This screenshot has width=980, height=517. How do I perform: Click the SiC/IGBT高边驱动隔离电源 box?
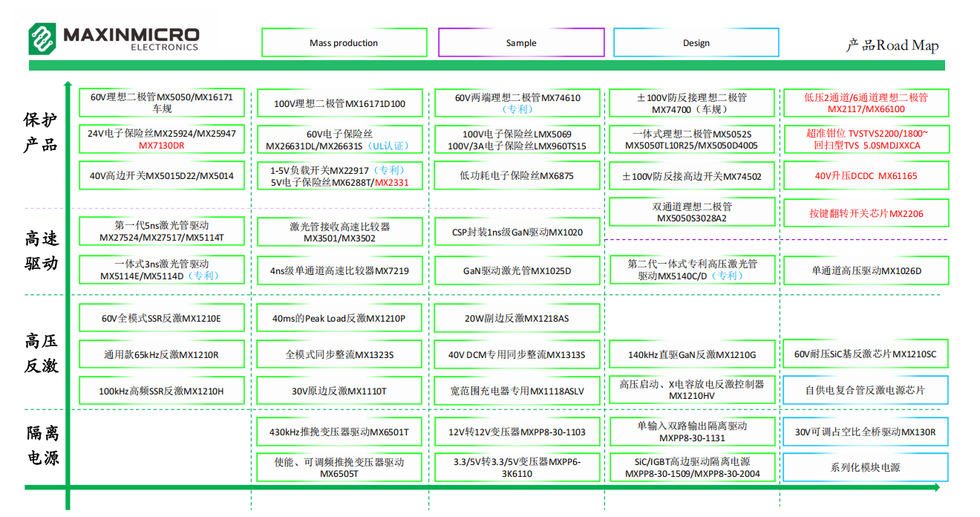pos(693,467)
